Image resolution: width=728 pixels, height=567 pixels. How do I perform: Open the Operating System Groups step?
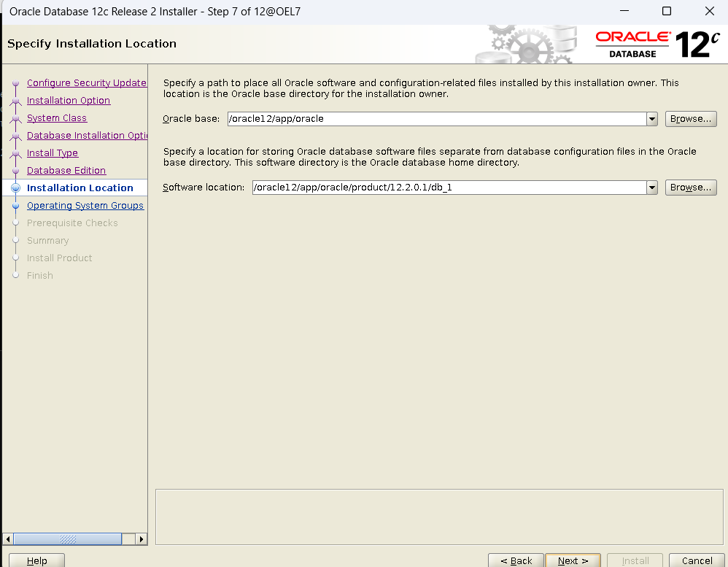tap(85, 205)
